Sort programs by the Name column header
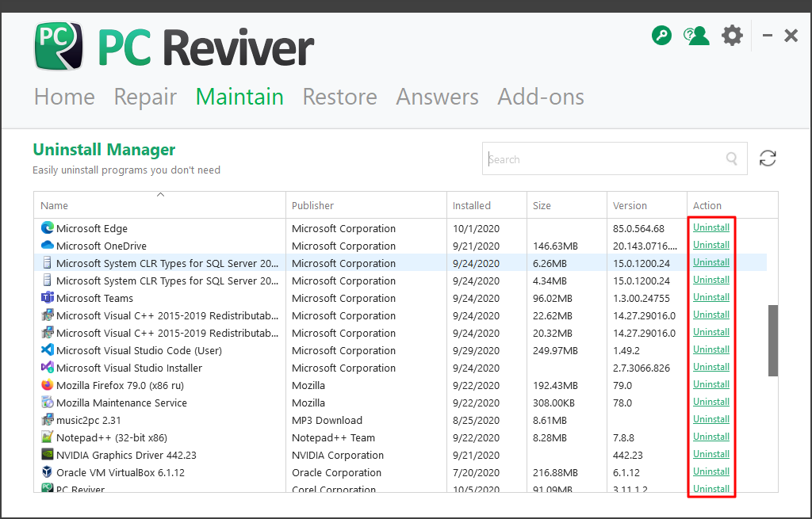This screenshot has width=812, height=519. point(55,205)
